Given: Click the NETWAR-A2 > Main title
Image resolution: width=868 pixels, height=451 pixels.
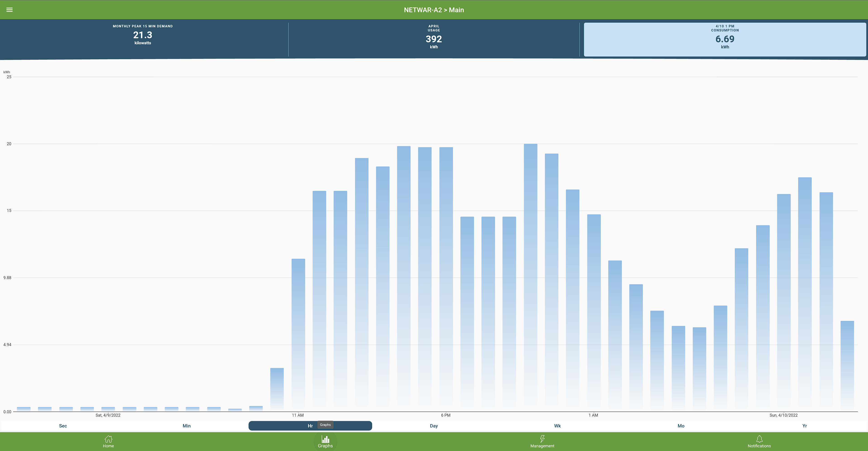Looking at the screenshot, I should [x=434, y=10].
